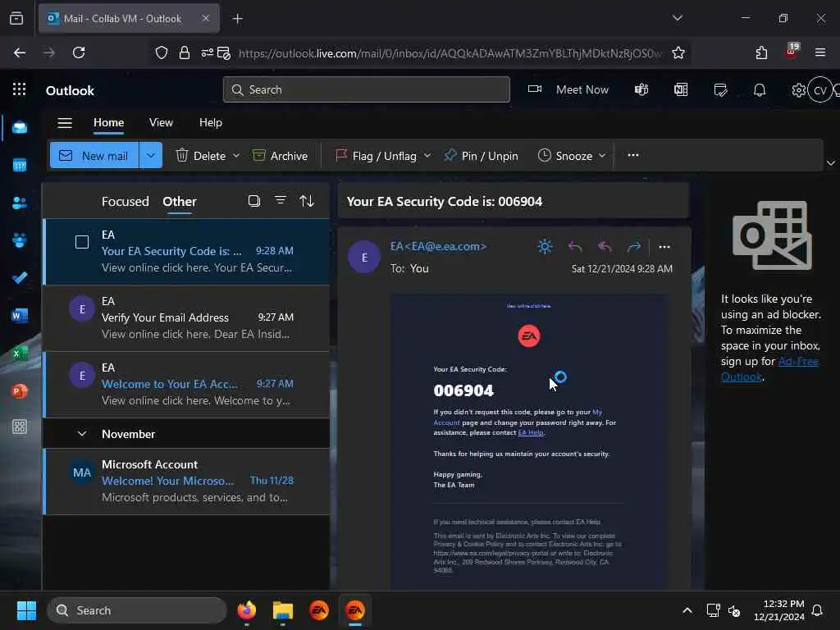
Task: Toggle the navigation pane hamburger
Action: point(65,123)
